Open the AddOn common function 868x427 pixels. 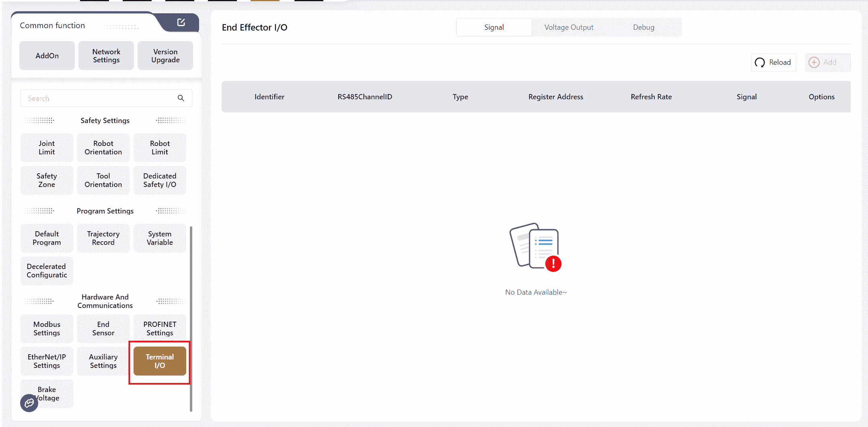[x=47, y=56]
